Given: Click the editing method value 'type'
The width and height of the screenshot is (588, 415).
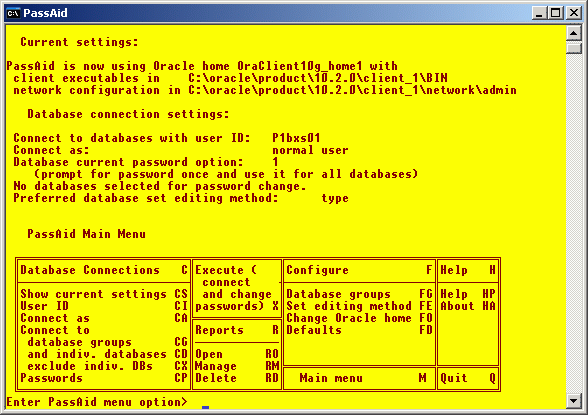Looking at the screenshot, I should click(x=335, y=198).
